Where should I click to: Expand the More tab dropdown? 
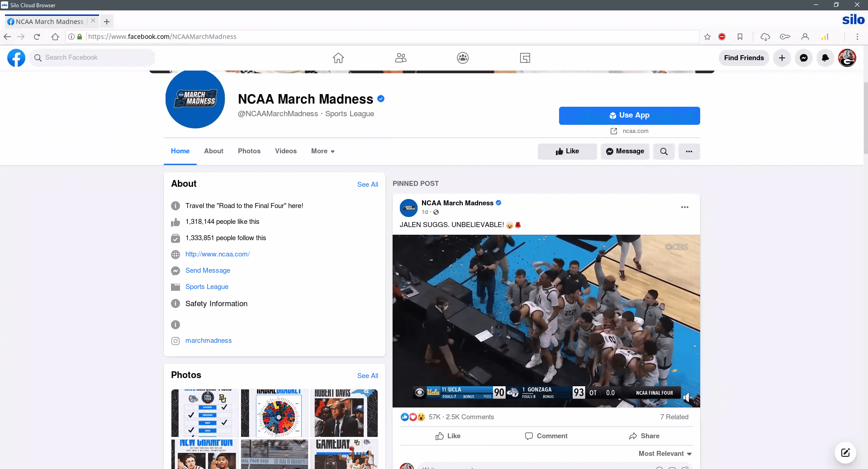click(323, 151)
